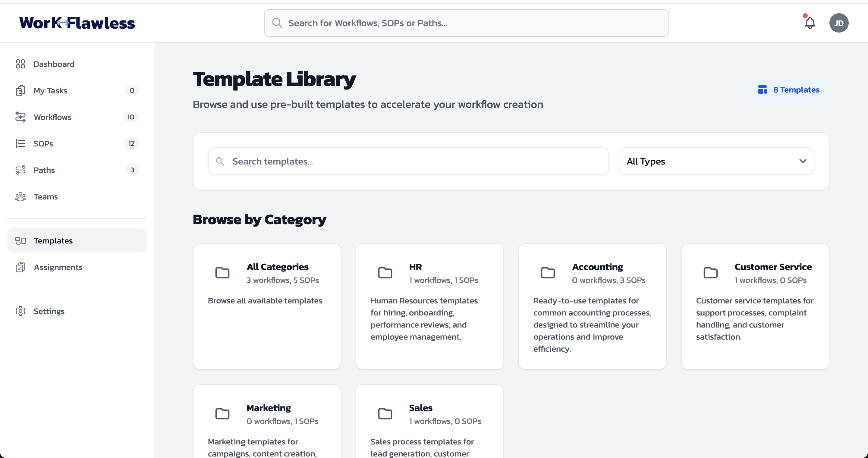Image resolution: width=868 pixels, height=458 pixels.
Task: Navigate to Workflows in the sidebar
Action: (52, 117)
